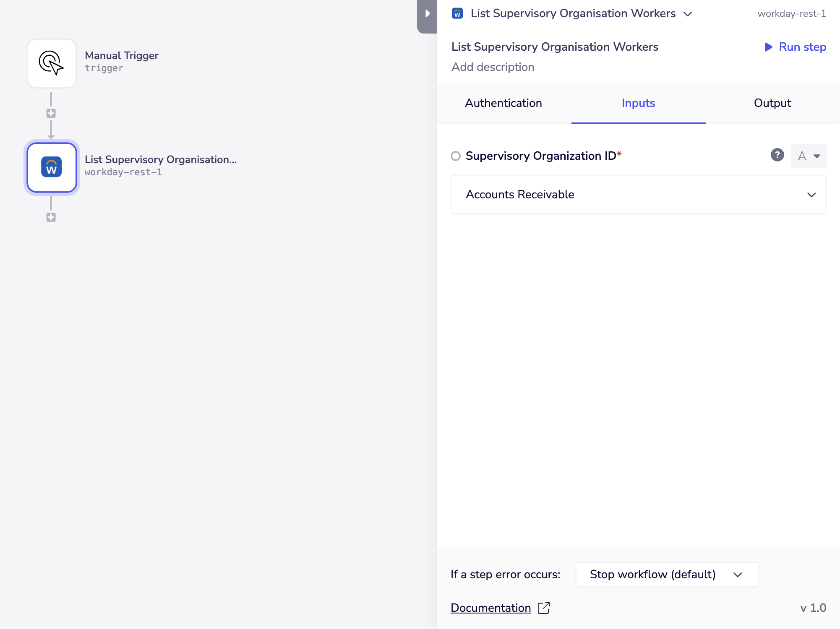Expand the Accounts Receivable dropdown
The image size is (840, 629).
638,195
